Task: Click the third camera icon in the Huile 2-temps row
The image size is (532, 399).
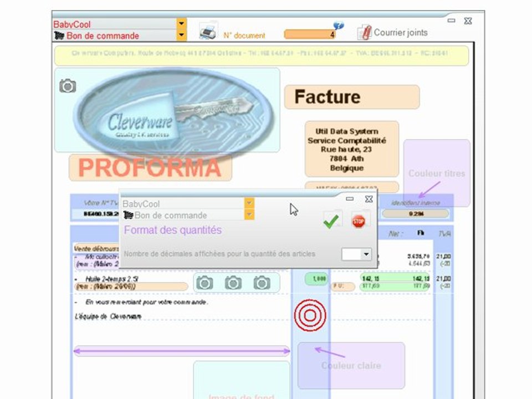Action: (x=262, y=283)
